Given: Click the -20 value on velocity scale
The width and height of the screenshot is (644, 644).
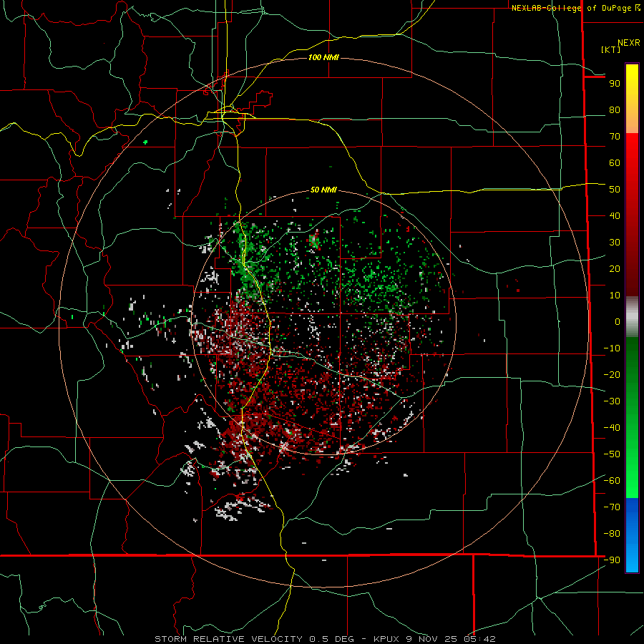Looking at the screenshot, I should click(612, 375).
